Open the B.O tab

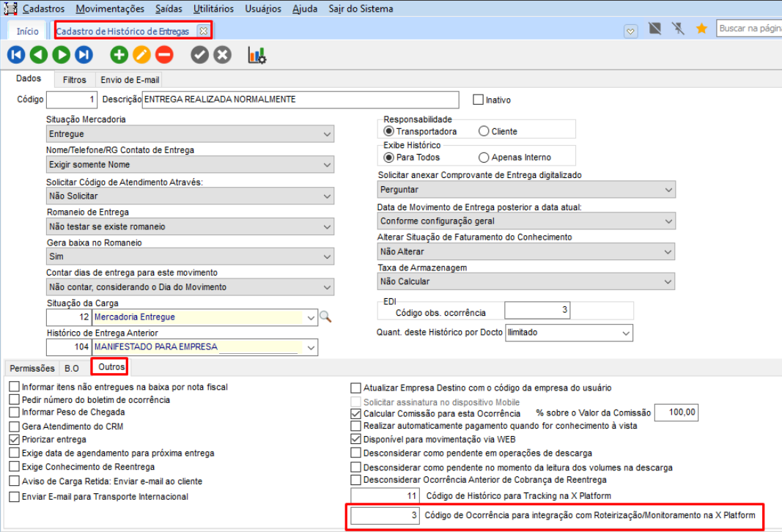point(72,368)
